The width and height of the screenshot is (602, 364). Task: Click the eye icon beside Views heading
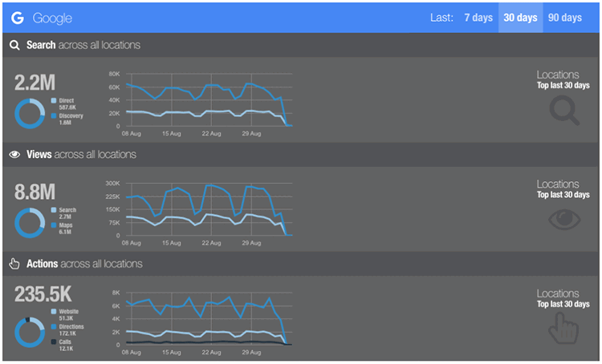(14, 155)
